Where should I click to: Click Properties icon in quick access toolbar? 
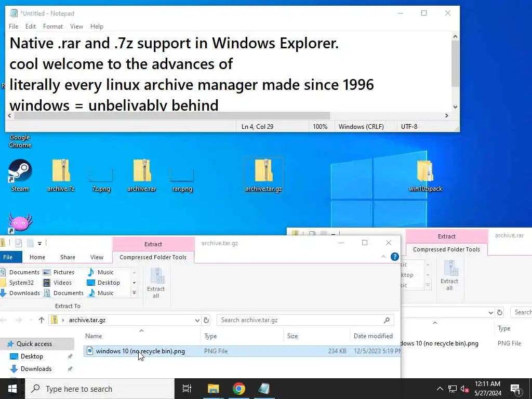19,243
